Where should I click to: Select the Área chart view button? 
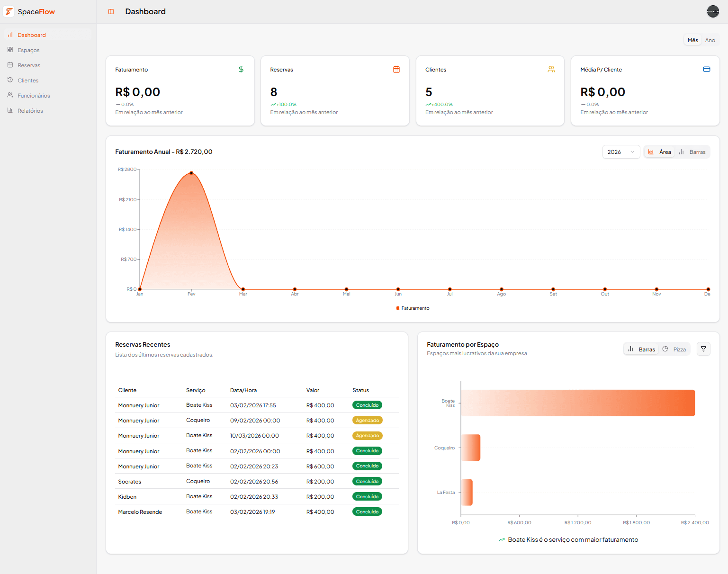click(x=659, y=152)
